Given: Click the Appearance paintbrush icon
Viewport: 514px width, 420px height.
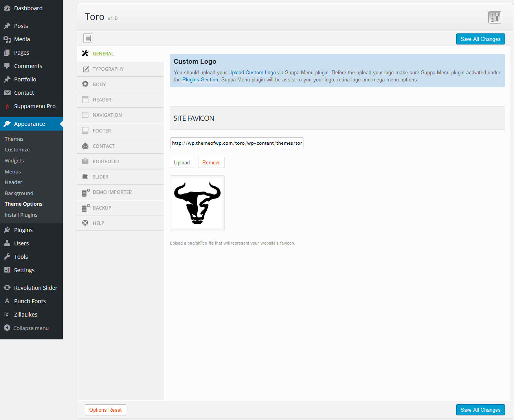Looking at the screenshot, I should pyautogui.click(x=7, y=124).
